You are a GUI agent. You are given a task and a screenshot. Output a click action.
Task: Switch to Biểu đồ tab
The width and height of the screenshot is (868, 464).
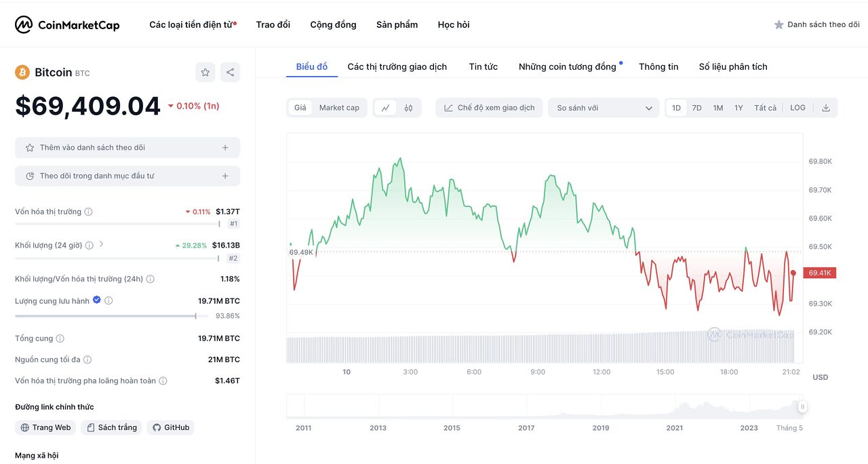pos(312,66)
